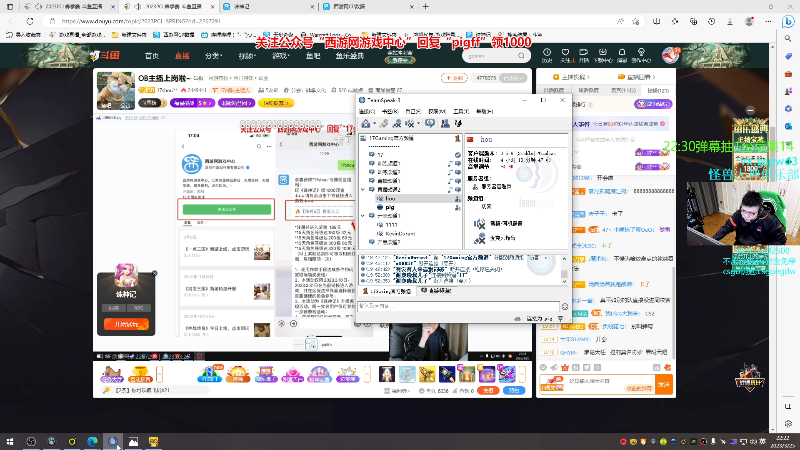Open browser favorites star icon
The image size is (800, 450).
point(636,21)
